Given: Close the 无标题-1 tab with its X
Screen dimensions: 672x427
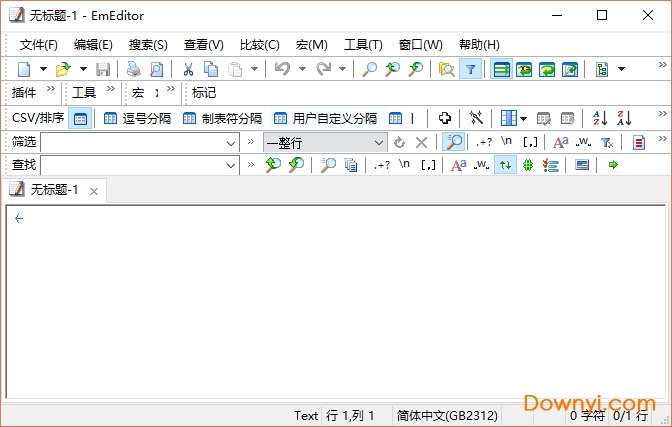Looking at the screenshot, I should coord(94,192).
